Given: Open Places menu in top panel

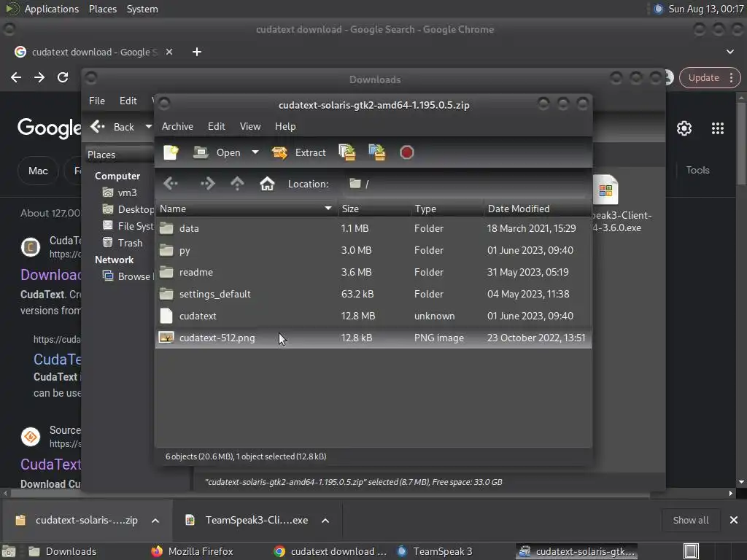Looking at the screenshot, I should click(103, 9).
